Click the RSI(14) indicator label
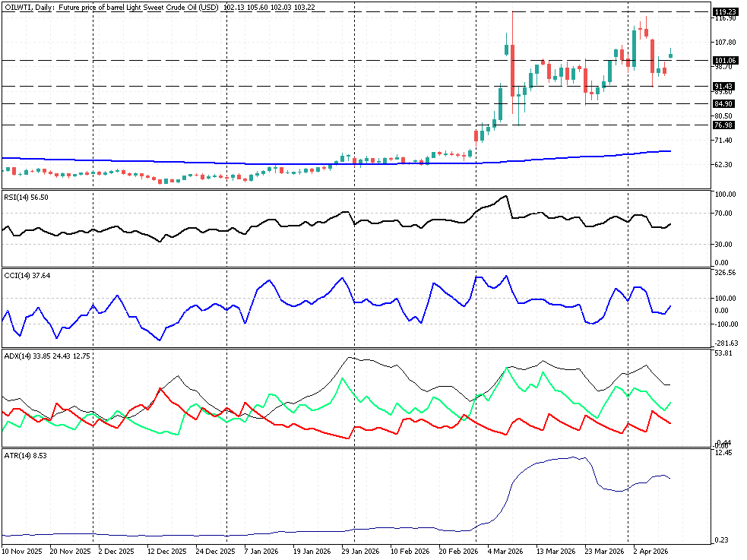Screen dimensions: 747x560 pyautogui.click(x=26, y=197)
